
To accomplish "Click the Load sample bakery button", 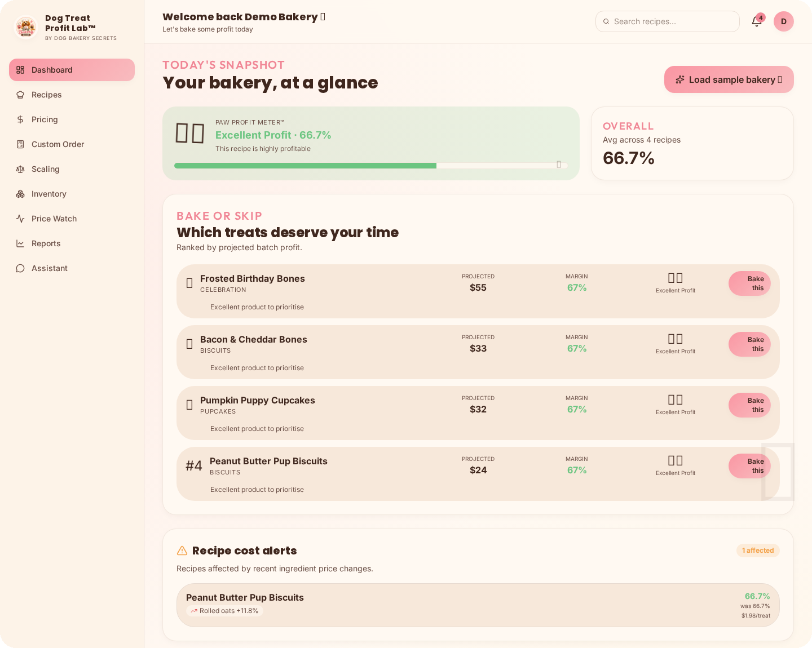I will tap(729, 79).
